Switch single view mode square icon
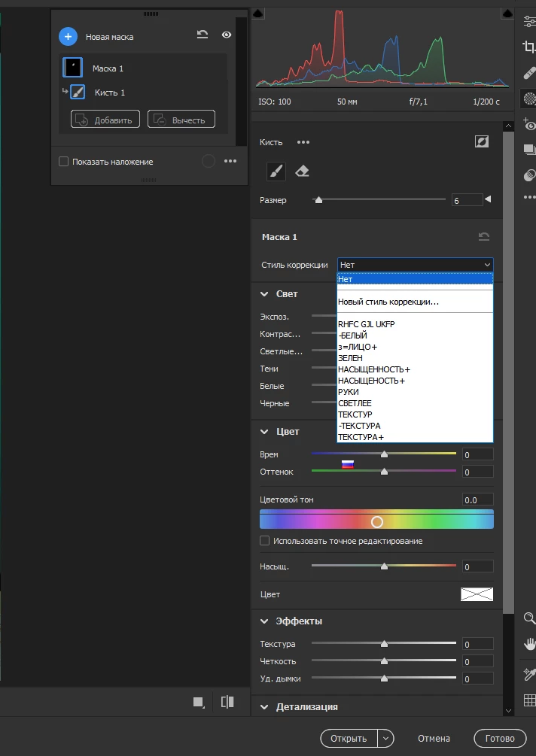 click(198, 702)
